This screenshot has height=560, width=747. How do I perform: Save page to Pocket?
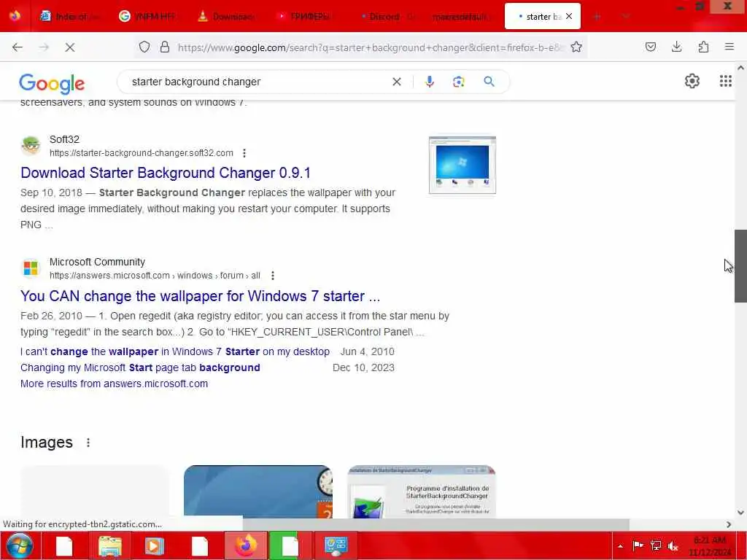tap(650, 47)
